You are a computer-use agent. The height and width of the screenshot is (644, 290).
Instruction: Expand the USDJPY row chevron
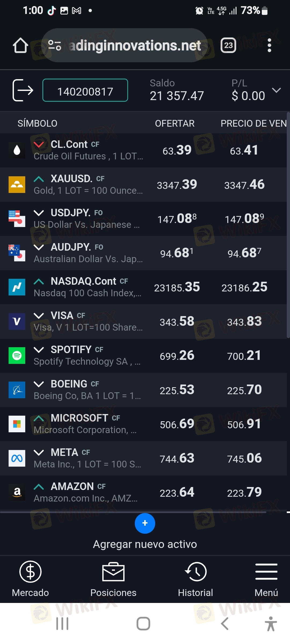[x=39, y=213]
